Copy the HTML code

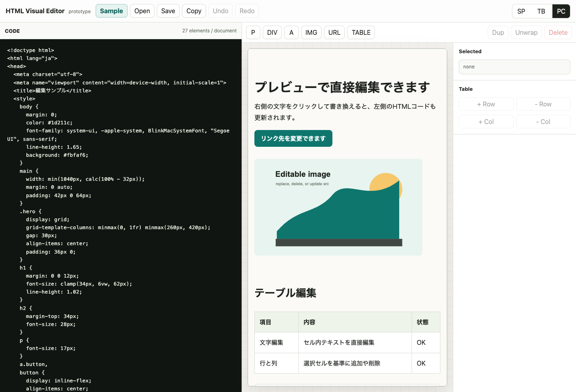(194, 11)
